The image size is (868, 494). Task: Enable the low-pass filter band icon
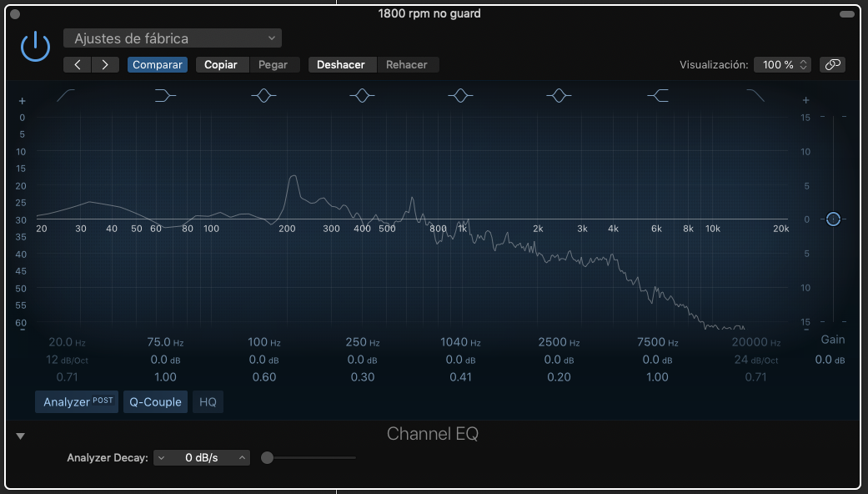click(x=755, y=95)
